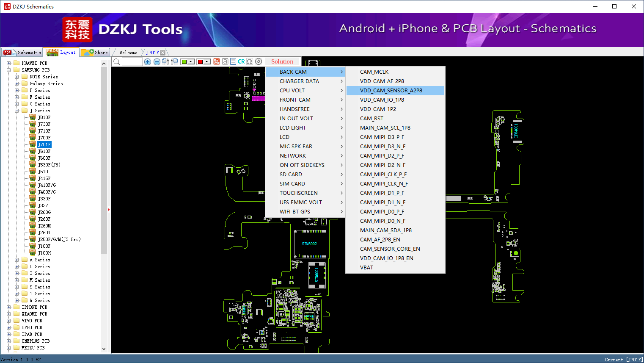Rotate board clockwise using toolbar icon
The width and height of the screenshot is (644, 363).
click(x=165, y=62)
